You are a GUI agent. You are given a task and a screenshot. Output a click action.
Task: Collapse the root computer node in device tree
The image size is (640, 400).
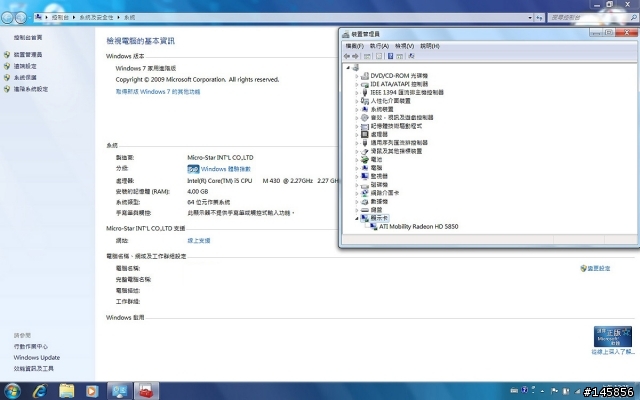coord(348,67)
